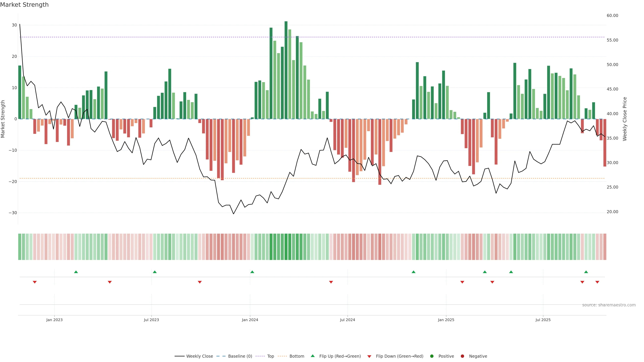Click the purple dotted Top threshold line

(150, 37)
